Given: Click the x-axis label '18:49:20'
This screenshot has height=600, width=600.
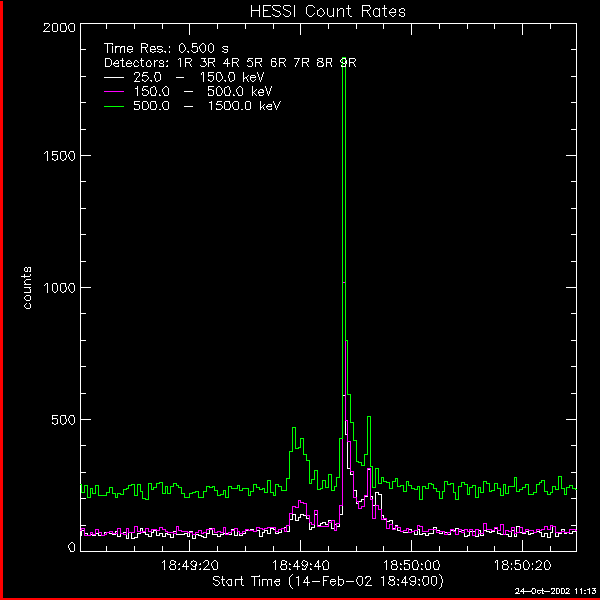Looking at the screenshot, I should pos(189,565).
